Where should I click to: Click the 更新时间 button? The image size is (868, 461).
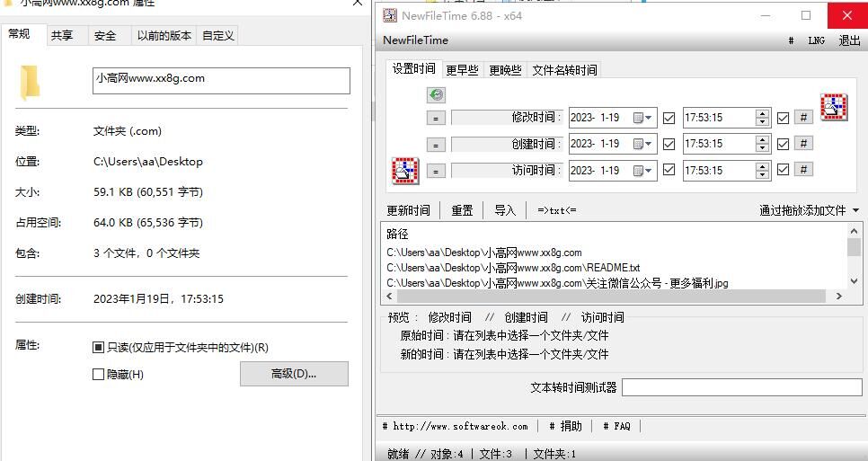[408, 210]
